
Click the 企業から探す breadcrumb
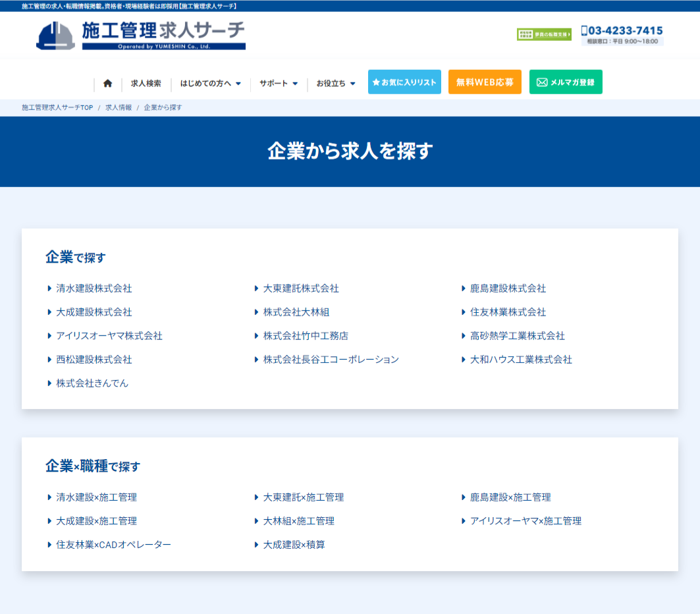pos(163,107)
